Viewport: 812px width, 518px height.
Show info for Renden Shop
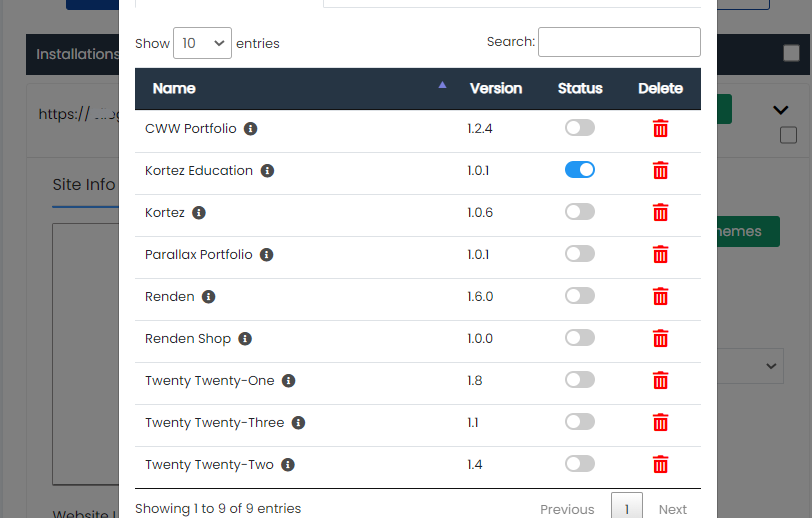[x=245, y=338]
